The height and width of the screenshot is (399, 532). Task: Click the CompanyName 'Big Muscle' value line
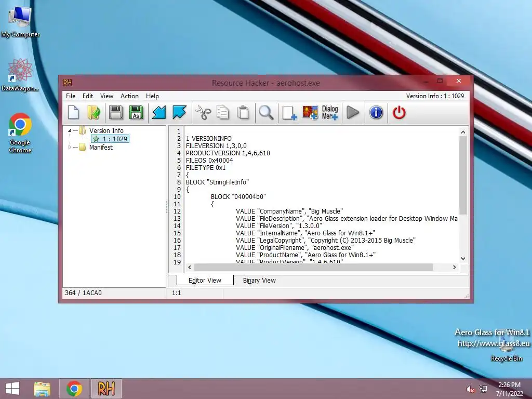pyautogui.click(x=289, y=211)
